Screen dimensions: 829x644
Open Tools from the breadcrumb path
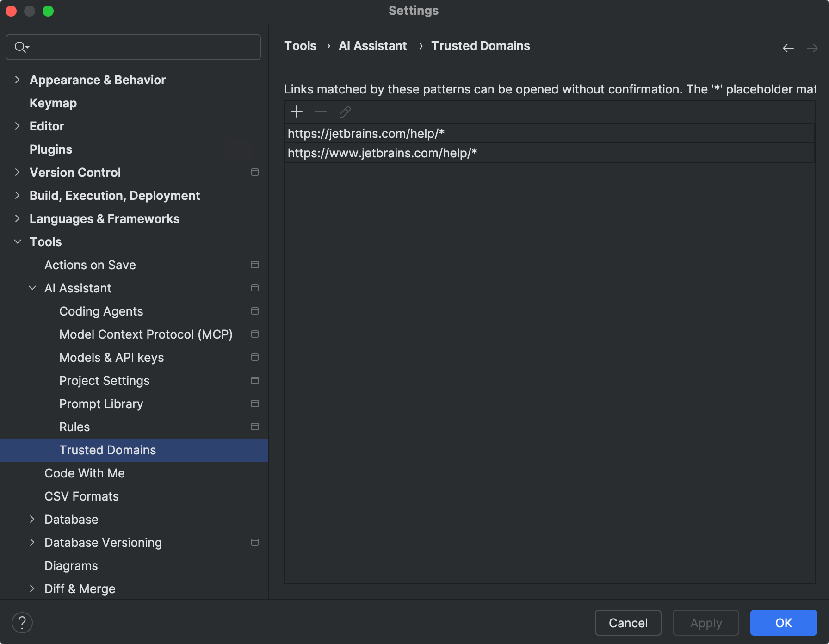pyautogui.click(x=300, y=45)
